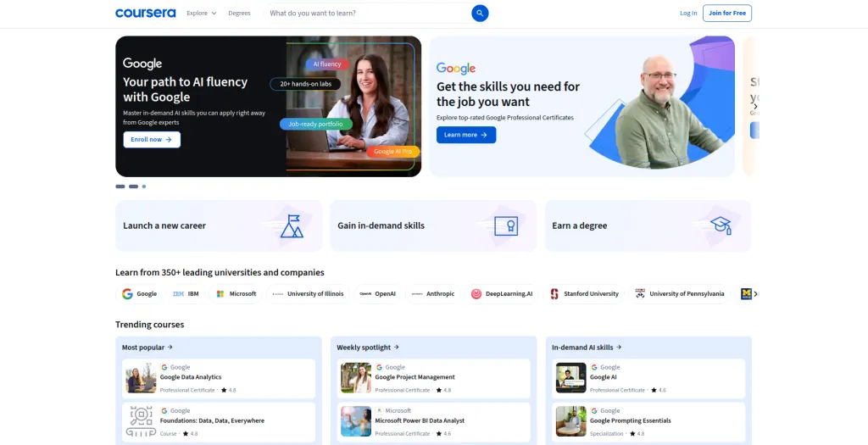868x445 pixels.
Task: Open the In-demand AI skills arrow link
Action: pyautogui.click(x=587, y=348)
